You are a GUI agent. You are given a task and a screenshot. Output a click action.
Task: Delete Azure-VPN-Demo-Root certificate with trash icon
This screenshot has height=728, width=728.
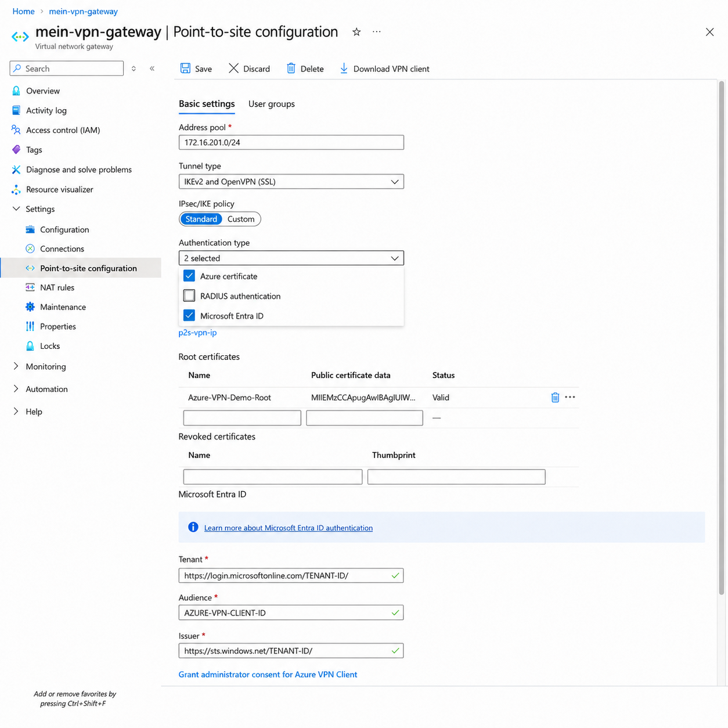pyautogui.click(x=555, y=397)
